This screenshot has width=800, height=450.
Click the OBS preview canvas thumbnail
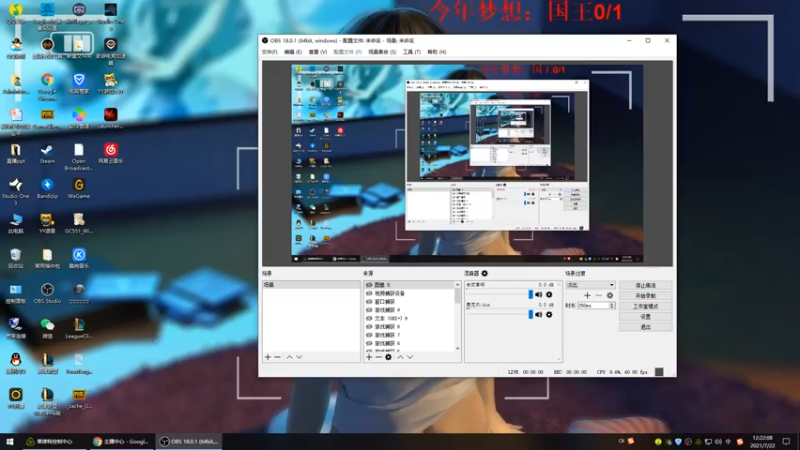(467, 163)
